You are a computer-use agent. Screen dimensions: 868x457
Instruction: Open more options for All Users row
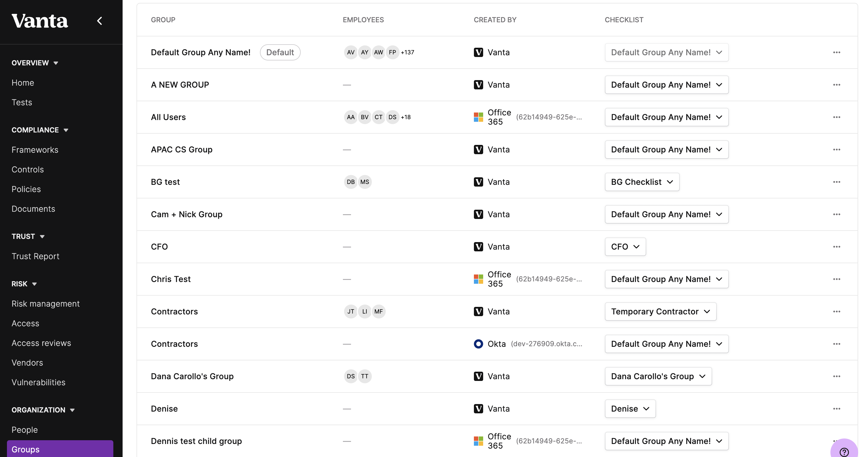836,117
